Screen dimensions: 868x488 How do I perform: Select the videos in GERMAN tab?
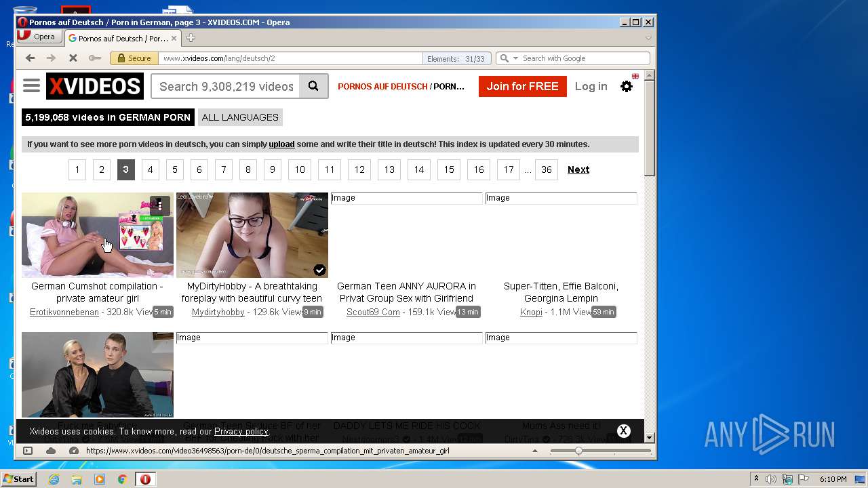pos(108,117)
